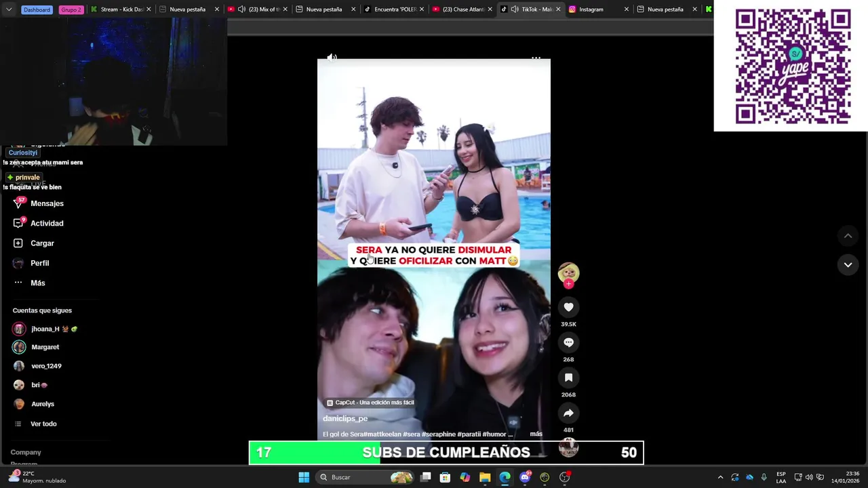
Task: Close the Instagram tab
Action: pyautogui.click(x=626, y=9)
